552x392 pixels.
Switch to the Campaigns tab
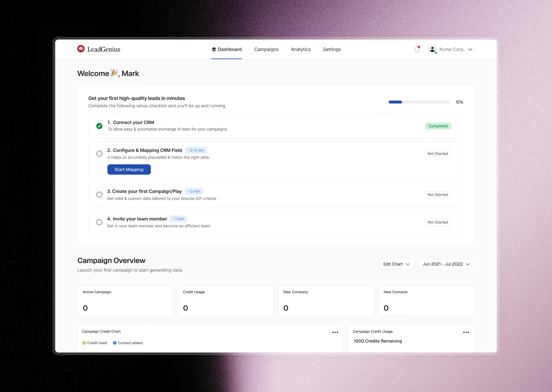pyautogui.click(x=266, y=49)
